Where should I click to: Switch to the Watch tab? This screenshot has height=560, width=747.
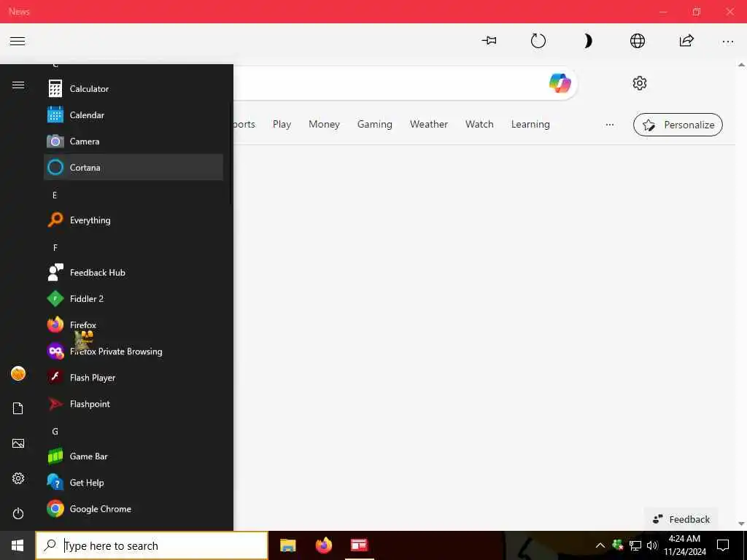tap(479, 124)
